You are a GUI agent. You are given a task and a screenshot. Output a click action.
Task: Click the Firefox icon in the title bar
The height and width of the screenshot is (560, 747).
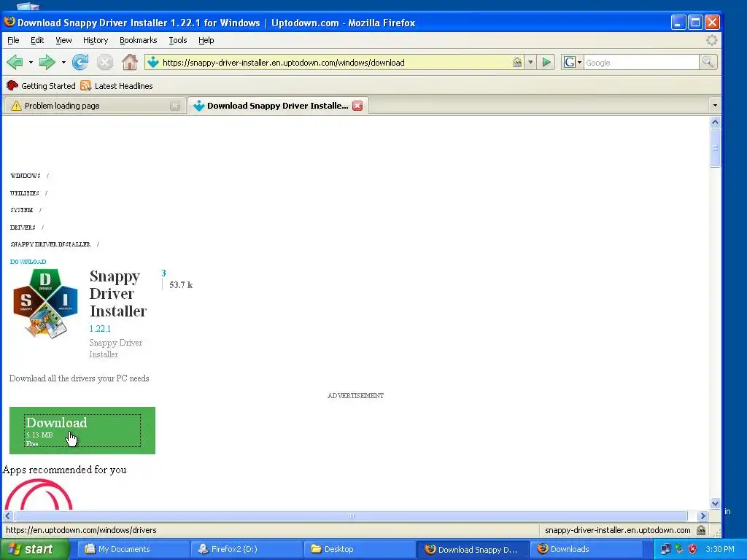pos(9,22)
